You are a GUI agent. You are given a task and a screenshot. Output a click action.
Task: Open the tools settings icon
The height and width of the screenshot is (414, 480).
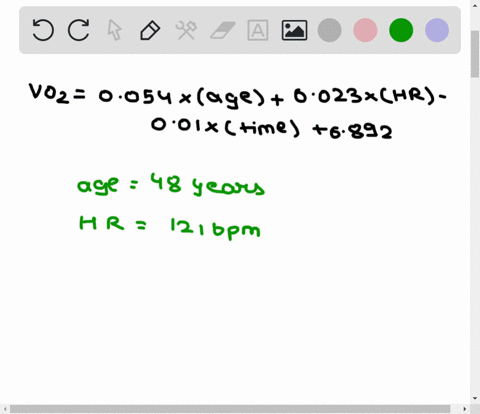pyautogui.click(x=186, y=30)
